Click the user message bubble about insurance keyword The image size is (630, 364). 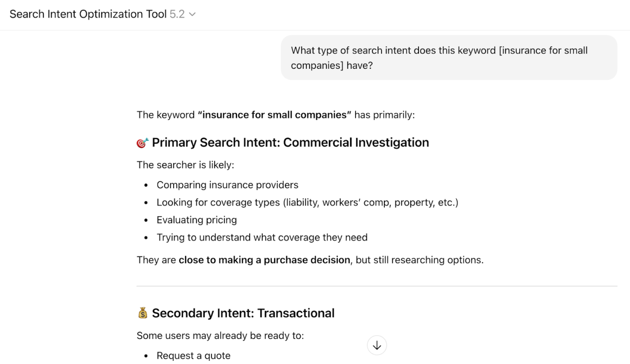(449, 58)
